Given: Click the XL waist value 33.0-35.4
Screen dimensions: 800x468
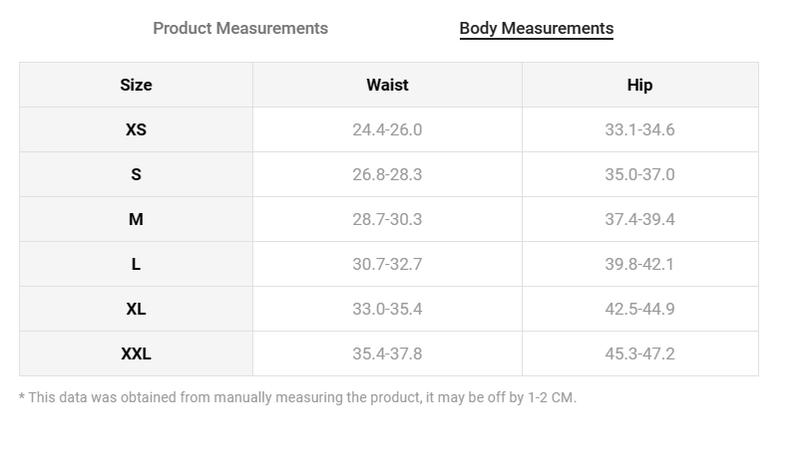Looking at the screenshot, I should tap(387, 309).
